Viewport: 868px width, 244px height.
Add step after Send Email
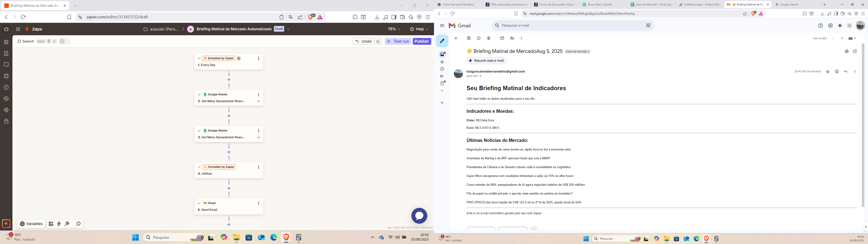(x=229, y=224)
